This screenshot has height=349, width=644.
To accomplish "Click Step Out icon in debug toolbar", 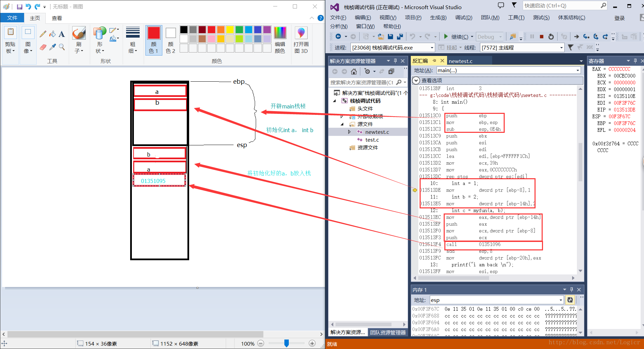I will [605, 37].
